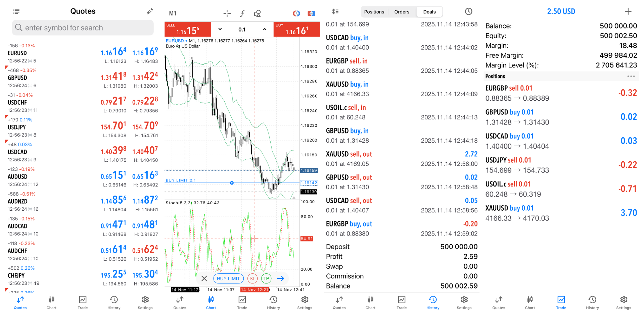Increase lot volume with up chevron
The width and height of the screenshot is (644, 317).
pyautogui.click(x=265, y=29)
